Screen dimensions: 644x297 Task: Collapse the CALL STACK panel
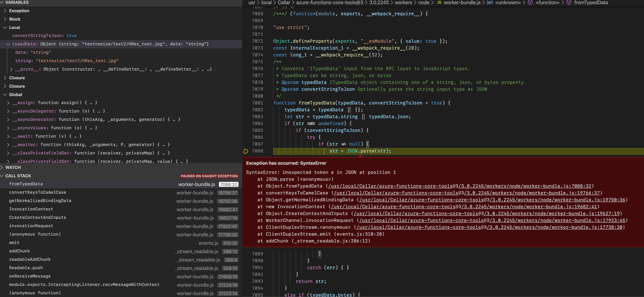[x=2, y=176]
